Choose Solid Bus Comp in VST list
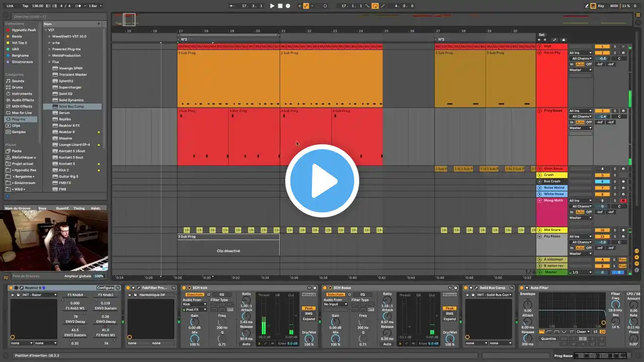This screenshot has width=644, height=362. click(71, 107)
